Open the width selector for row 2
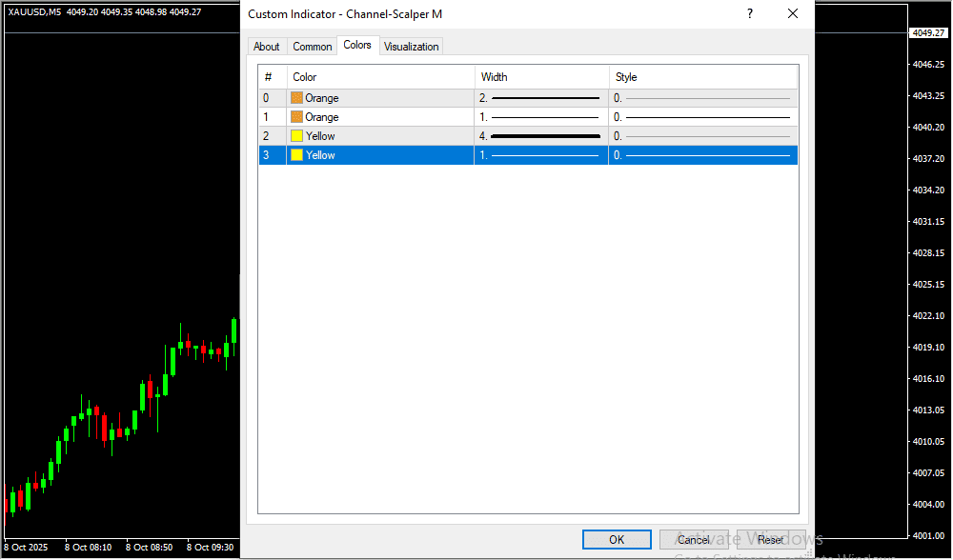 (x=540, y=136)
